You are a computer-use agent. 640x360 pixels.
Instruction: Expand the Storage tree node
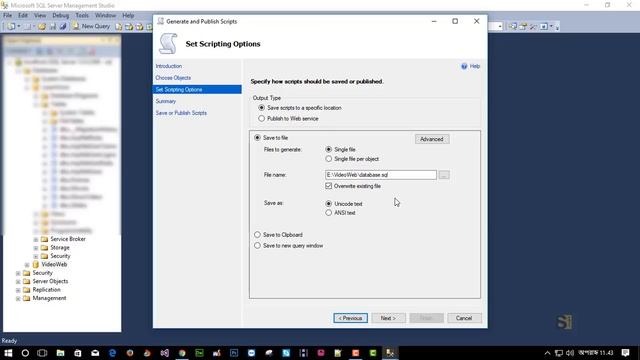click(36, 248)
